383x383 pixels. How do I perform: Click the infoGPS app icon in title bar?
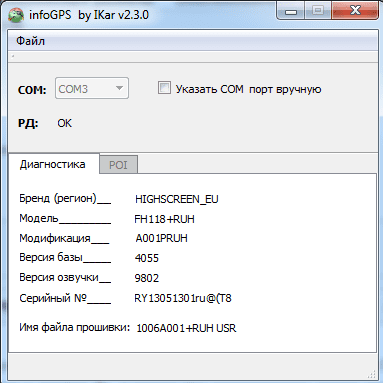click(x=16, y=15)
